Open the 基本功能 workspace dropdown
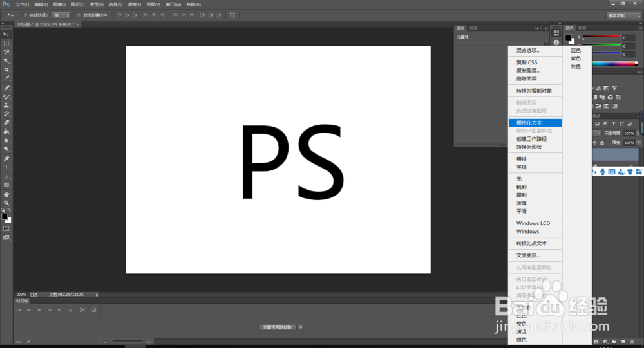 [x=624, y=15]
